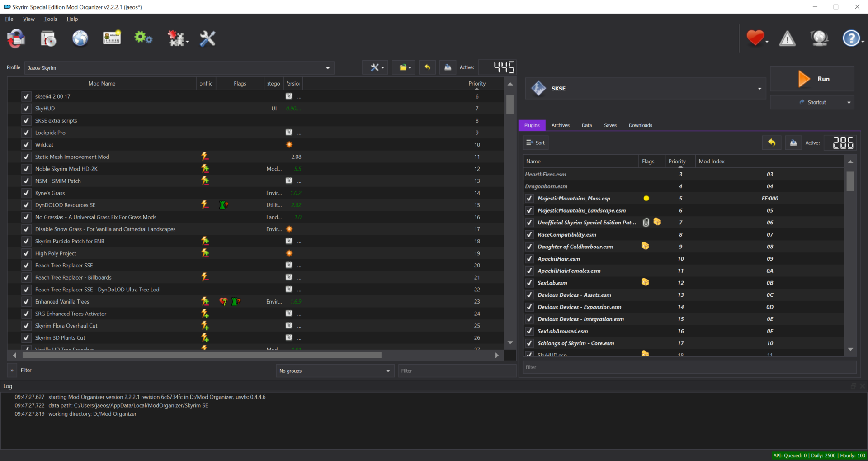Click the archive box flag on Daughter of Coldharbour.esm

point(645,246)
